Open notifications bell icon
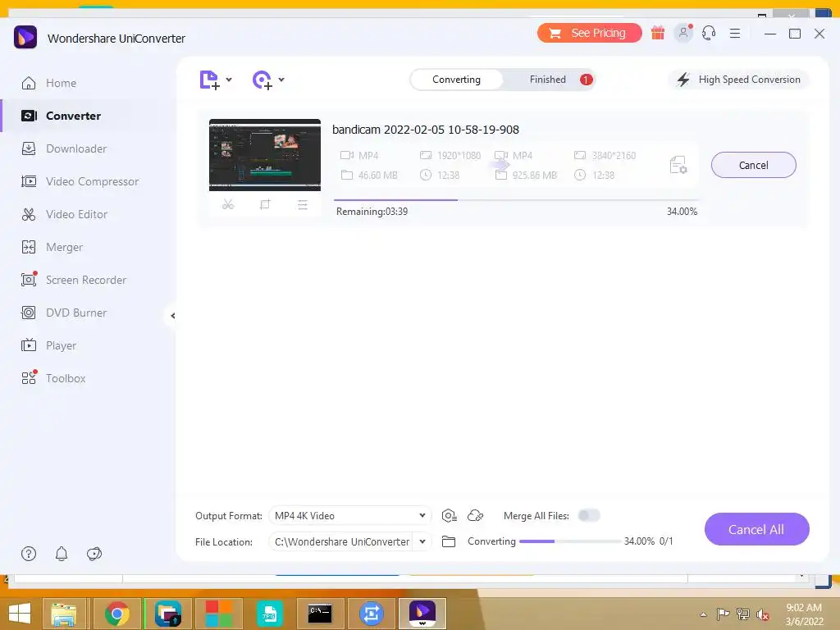The image size is (840, 630). click(62, 554)
